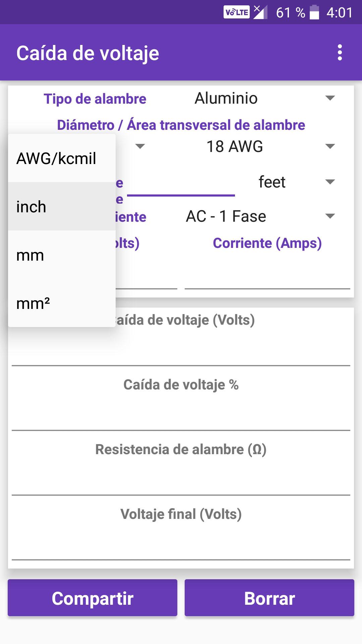Choose inch as diameter unit
The image size is (362, 644).
pos(62,207)
